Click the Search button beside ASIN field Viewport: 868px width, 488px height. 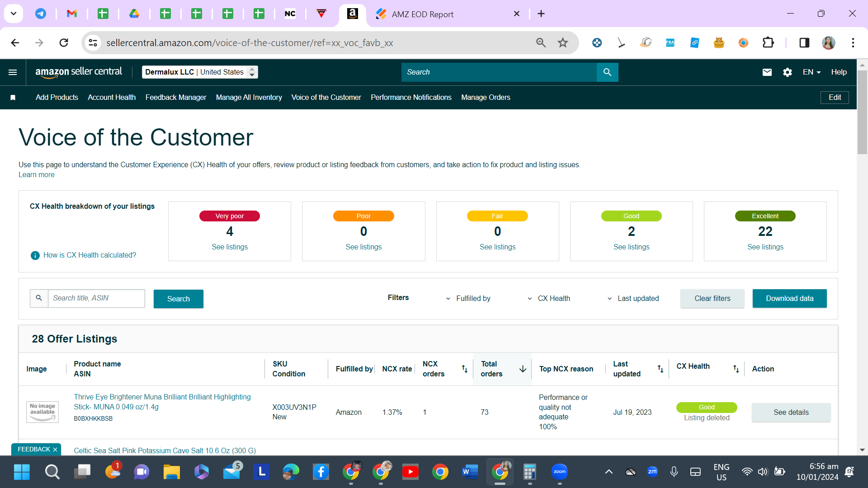pyautogui.click(x=179, y=299)
